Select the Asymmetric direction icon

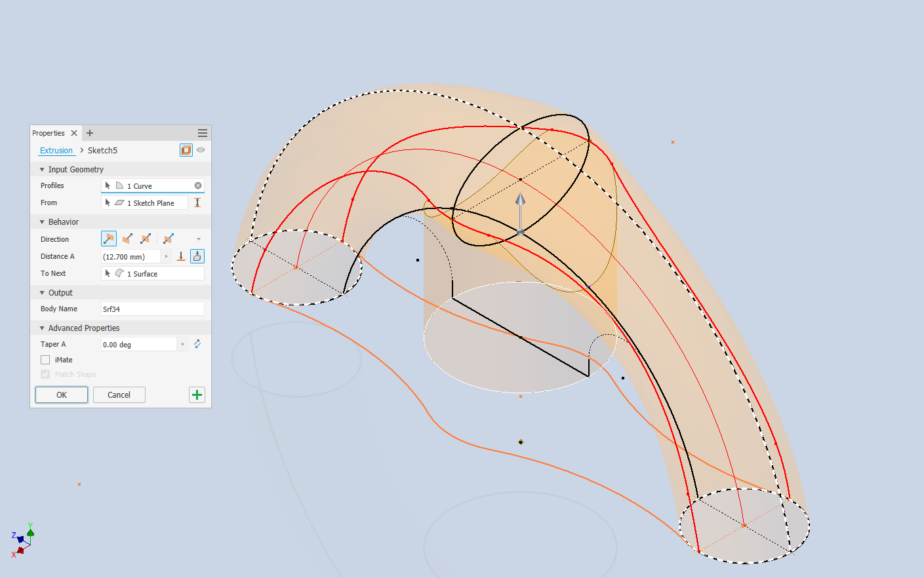(x=169, y=239)
